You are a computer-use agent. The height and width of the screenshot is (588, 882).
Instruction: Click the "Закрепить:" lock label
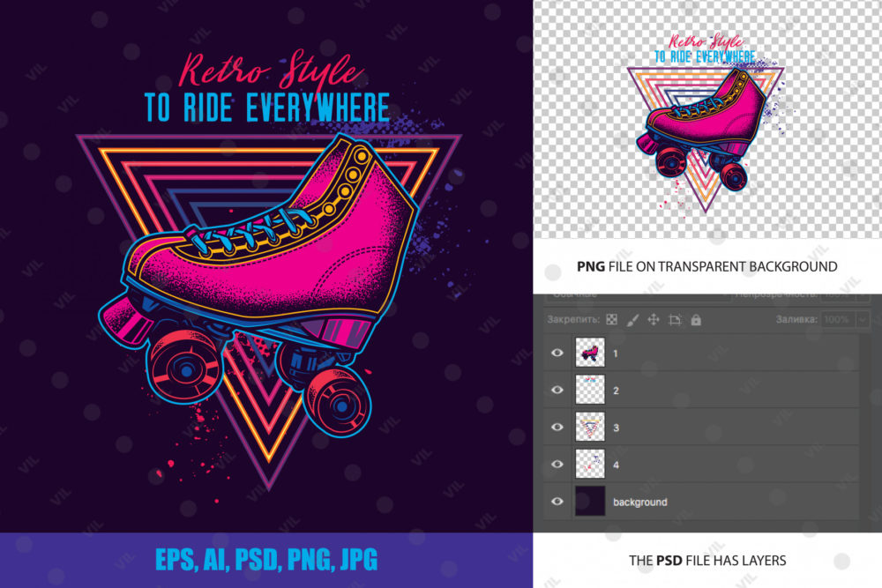pyautogui.click(x=574, y=320)
